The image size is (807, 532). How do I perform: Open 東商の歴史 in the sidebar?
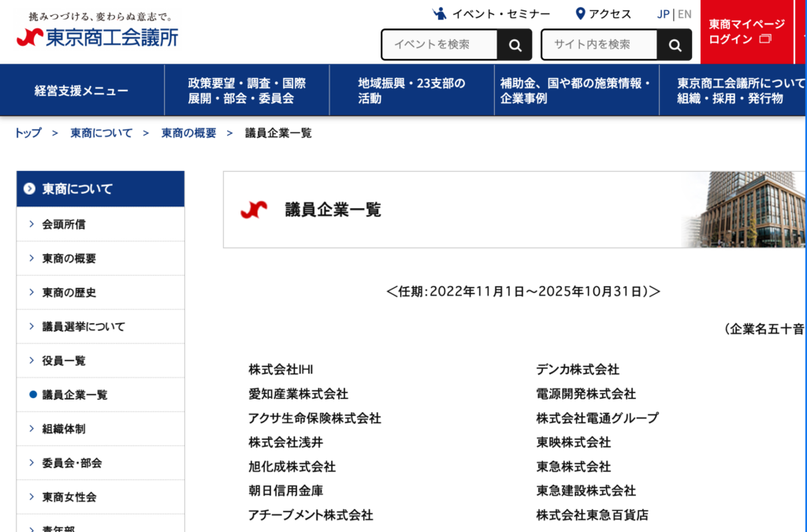pos(100,292)
